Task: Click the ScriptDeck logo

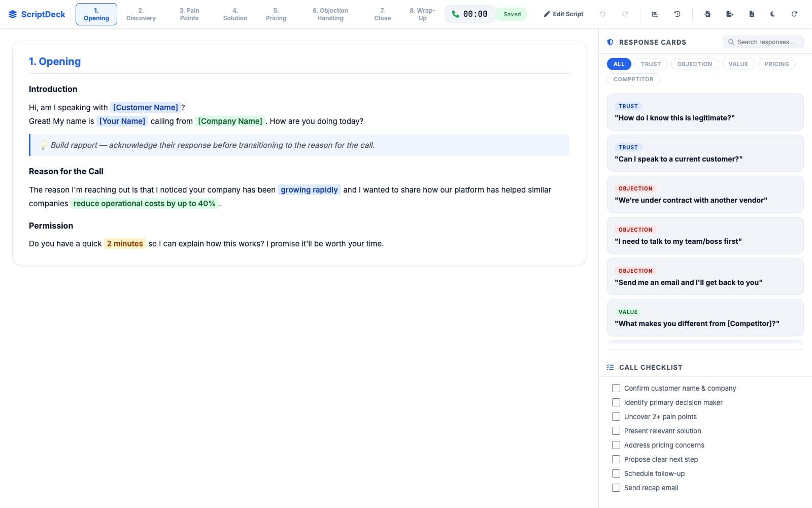Action: [x=37, y=14]
